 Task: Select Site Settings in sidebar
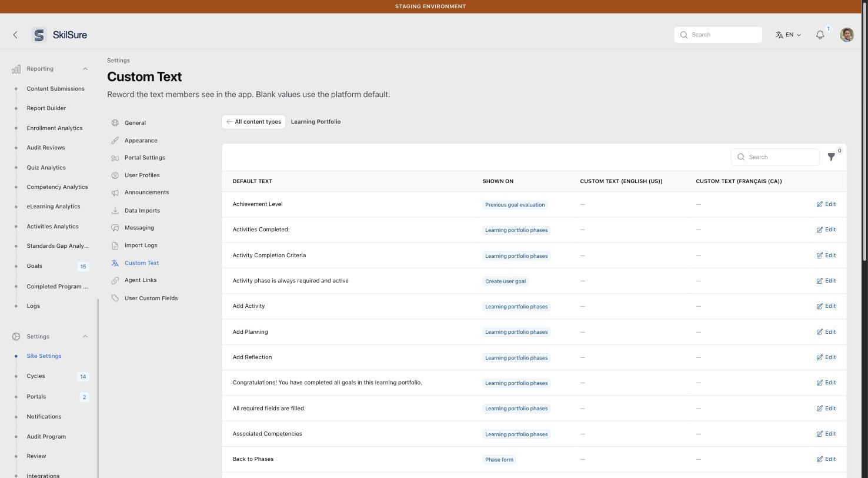44,356
